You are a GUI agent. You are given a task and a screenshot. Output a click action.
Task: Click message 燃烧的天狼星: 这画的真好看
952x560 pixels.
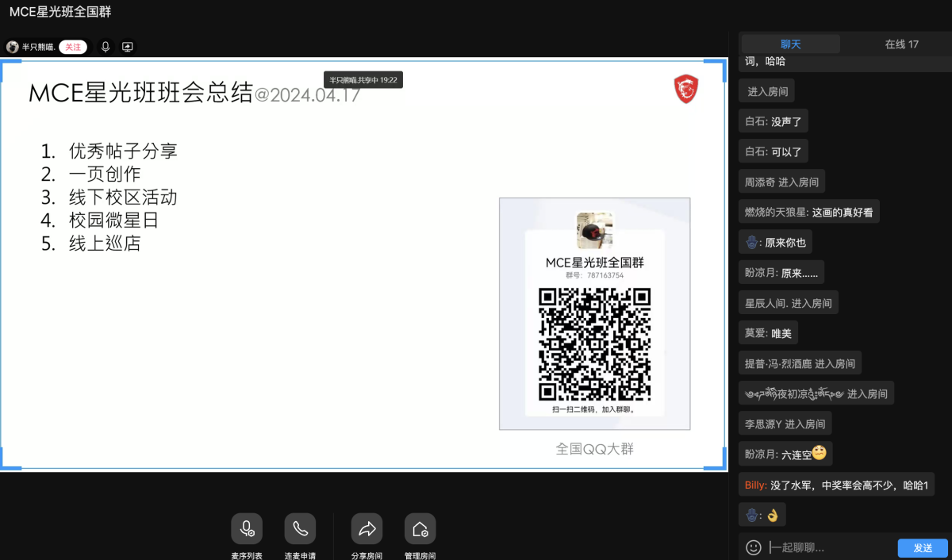(x=809, y=212)
